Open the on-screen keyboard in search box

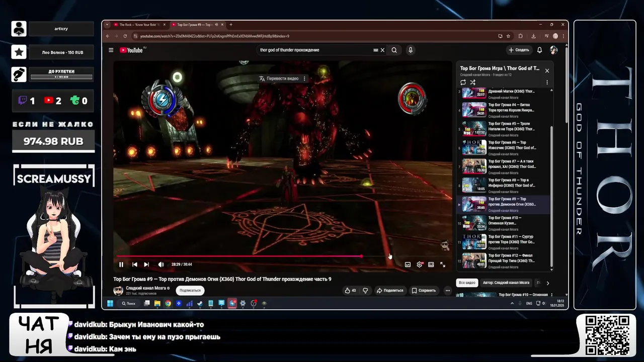[375, 50]
